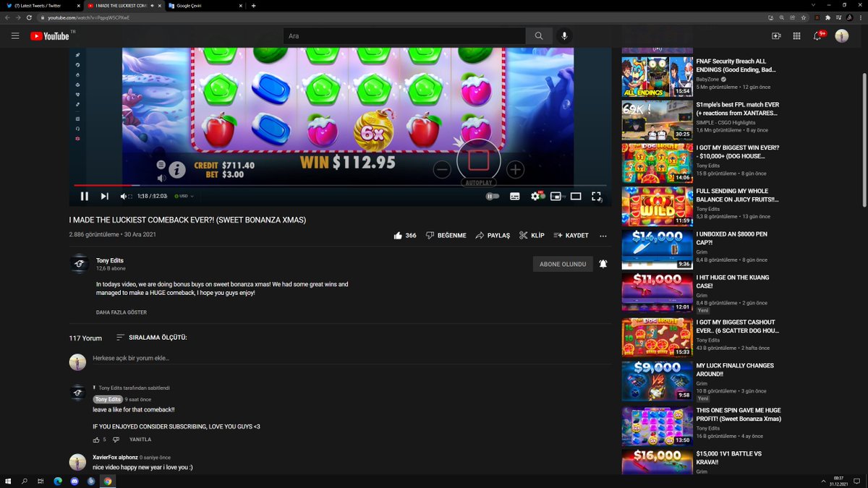Open Windows notification center icon
868x488 pixels.
pos(855,481)
